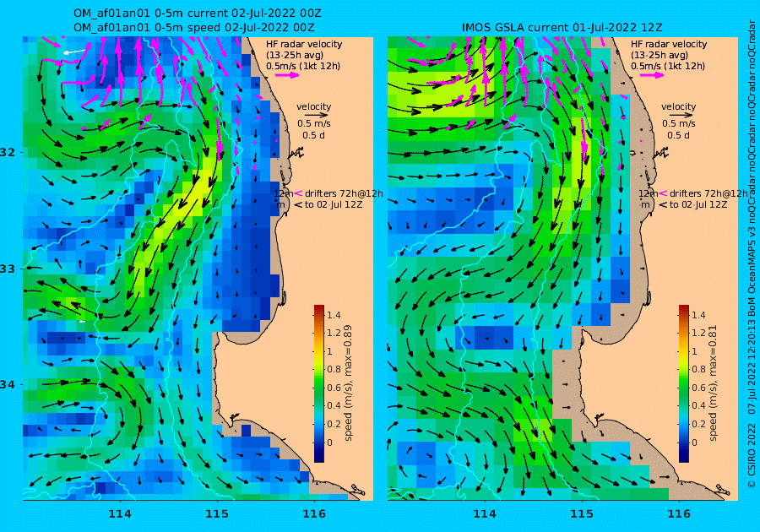Click the black velocity legend arrow in the right map
760x532 pixels.
coord(679,116)
